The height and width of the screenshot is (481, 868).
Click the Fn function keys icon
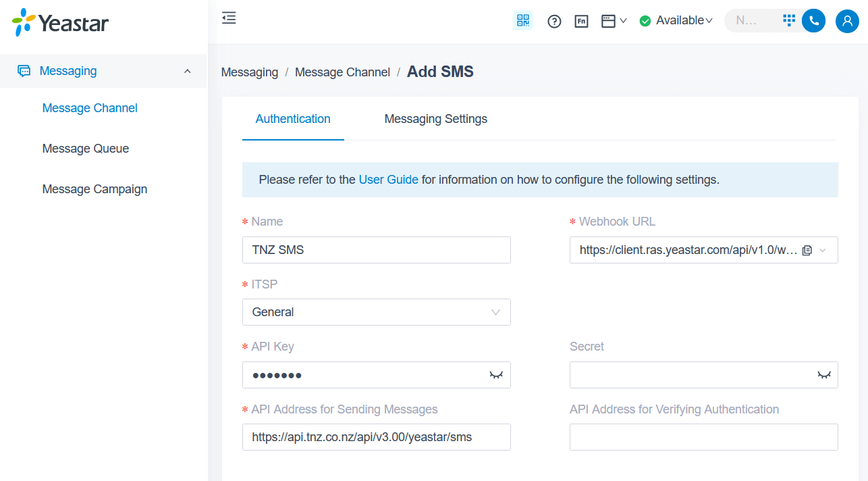click(x=581, y=21)
